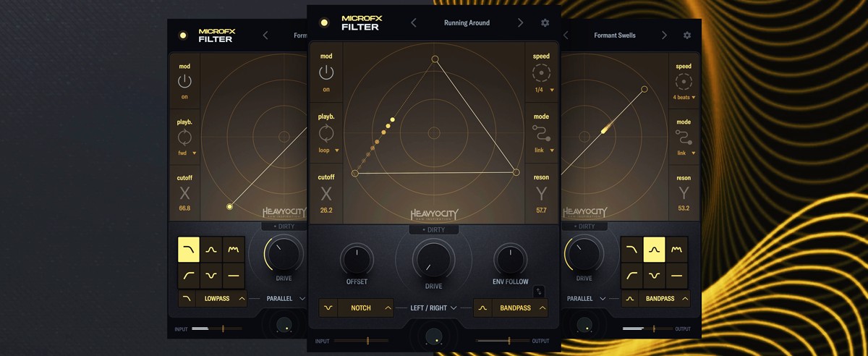Select flat bypass shape in left window grid
Image resolution: width=868 pixels, height=356 pixels.
[x=234, y=275]
